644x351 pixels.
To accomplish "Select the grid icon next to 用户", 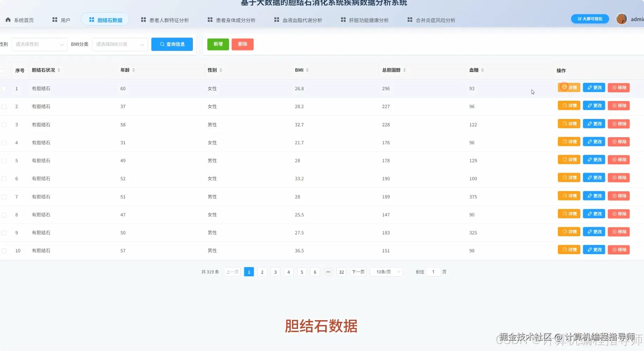I will pyautogui.click(x=54, y=19).
